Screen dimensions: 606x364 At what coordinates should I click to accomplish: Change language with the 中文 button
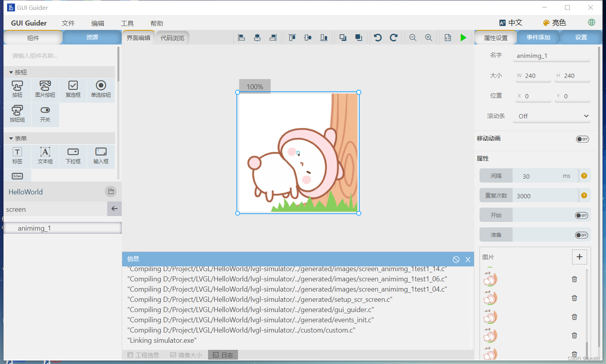511,22
